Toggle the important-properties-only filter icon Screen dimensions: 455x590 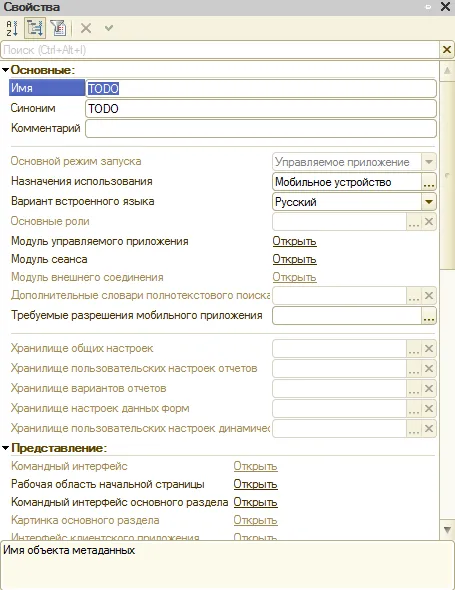pos(58,28)
